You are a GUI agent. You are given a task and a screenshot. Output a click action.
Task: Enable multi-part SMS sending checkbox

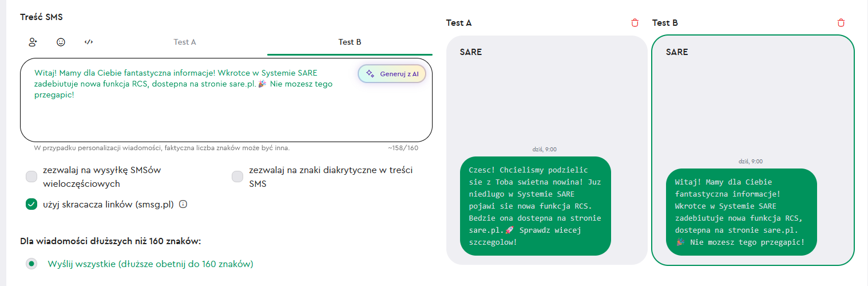click(31, 177)
